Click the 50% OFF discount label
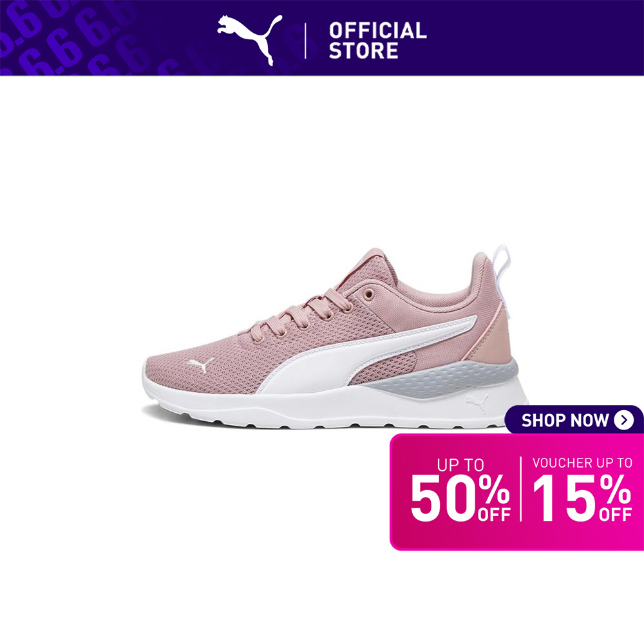This screenshot has height=644, width=644. pos(460,489)
